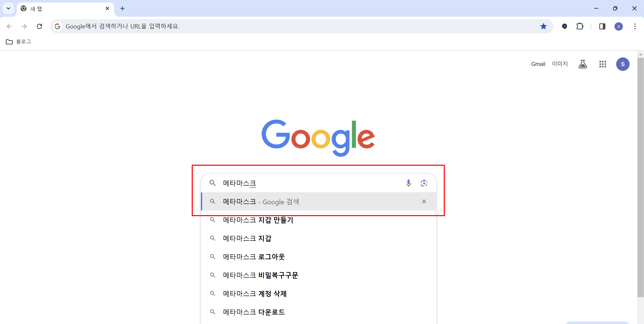Viewport: 644px width, 324px height.
Task: Open Google Lens image search
Action: click(x=424, y=183)
